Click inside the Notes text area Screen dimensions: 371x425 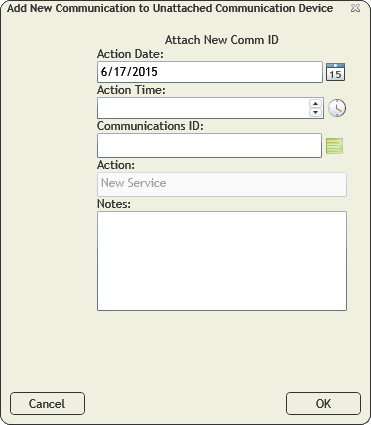222,261
